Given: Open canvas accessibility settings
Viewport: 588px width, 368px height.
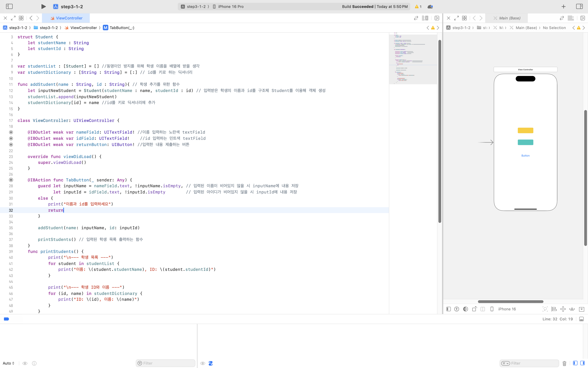Looking at the screenshot, I should click(457, 309).
